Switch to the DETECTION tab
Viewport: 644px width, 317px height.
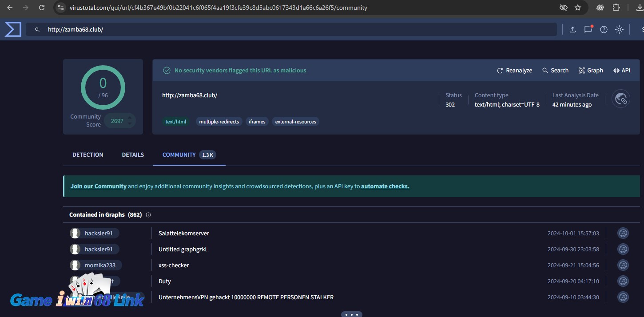point(87,155)
